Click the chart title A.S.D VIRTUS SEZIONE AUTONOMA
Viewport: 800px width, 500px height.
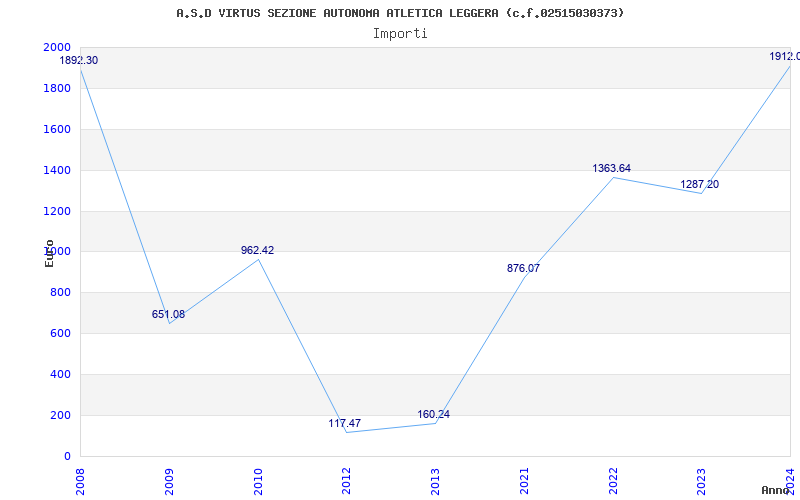click(x=400, y=13)
